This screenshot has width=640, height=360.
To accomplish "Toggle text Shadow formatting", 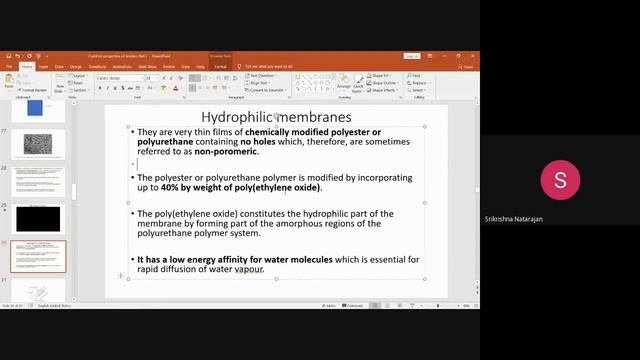I will point(122,88).
